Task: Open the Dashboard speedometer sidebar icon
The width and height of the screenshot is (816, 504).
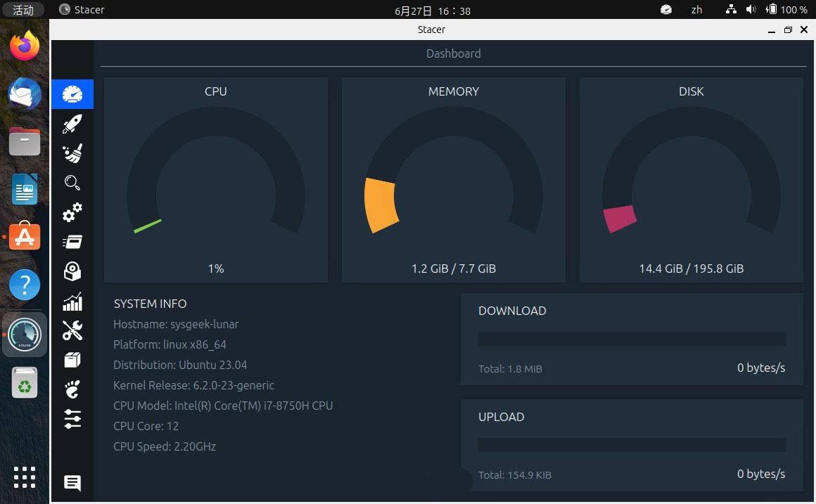Action: pos(72,94)
